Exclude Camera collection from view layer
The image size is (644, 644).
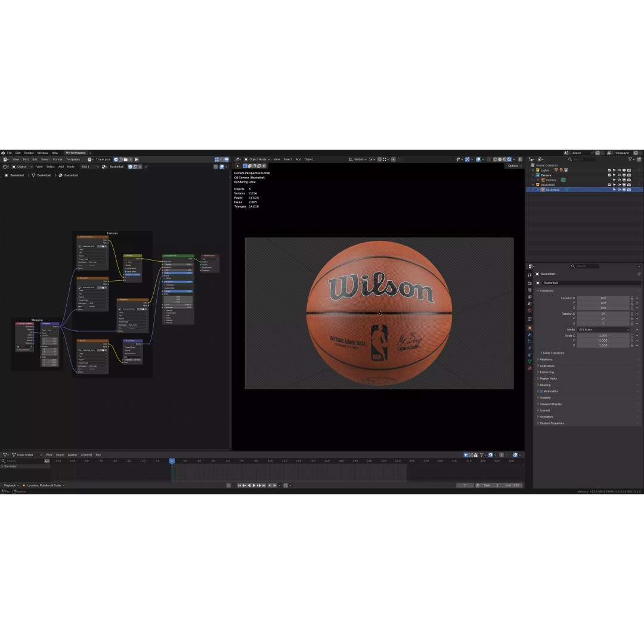click(609, 175)
